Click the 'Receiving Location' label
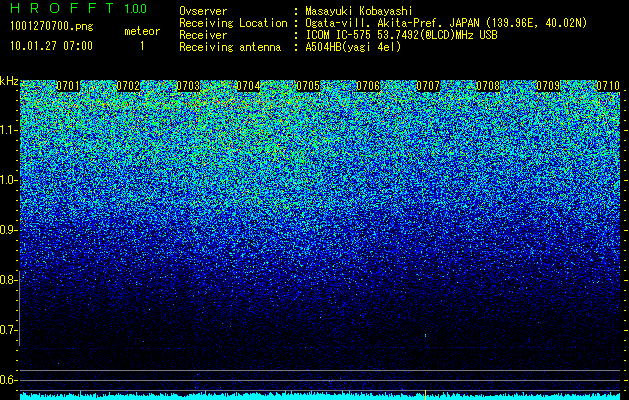629x400 pixels. pyautogui.click(x=233, y=23)
